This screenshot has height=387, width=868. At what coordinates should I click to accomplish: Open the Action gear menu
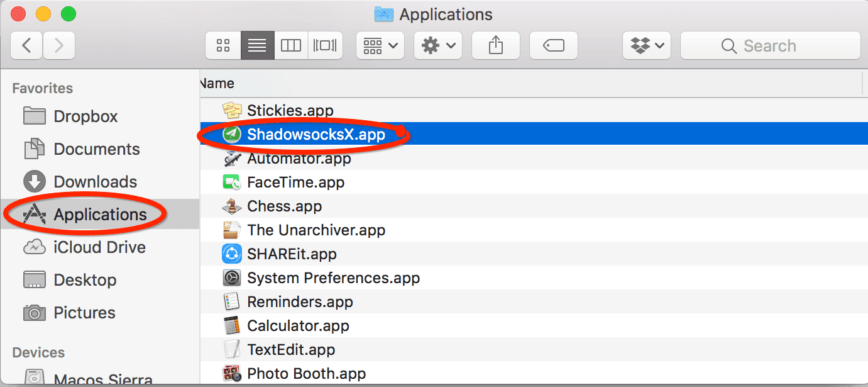pos(438,45)
